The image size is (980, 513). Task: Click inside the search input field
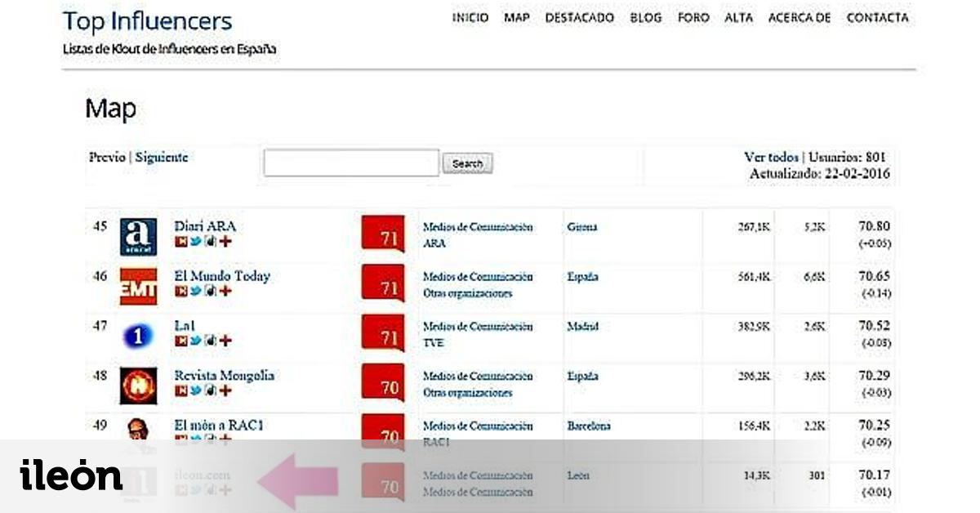point(351,163)
